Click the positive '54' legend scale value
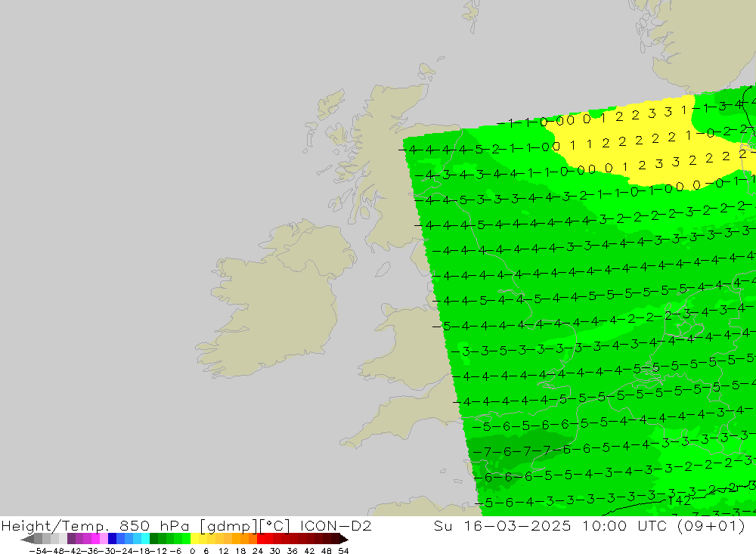 pyautogui.click(x=343, y=551)
